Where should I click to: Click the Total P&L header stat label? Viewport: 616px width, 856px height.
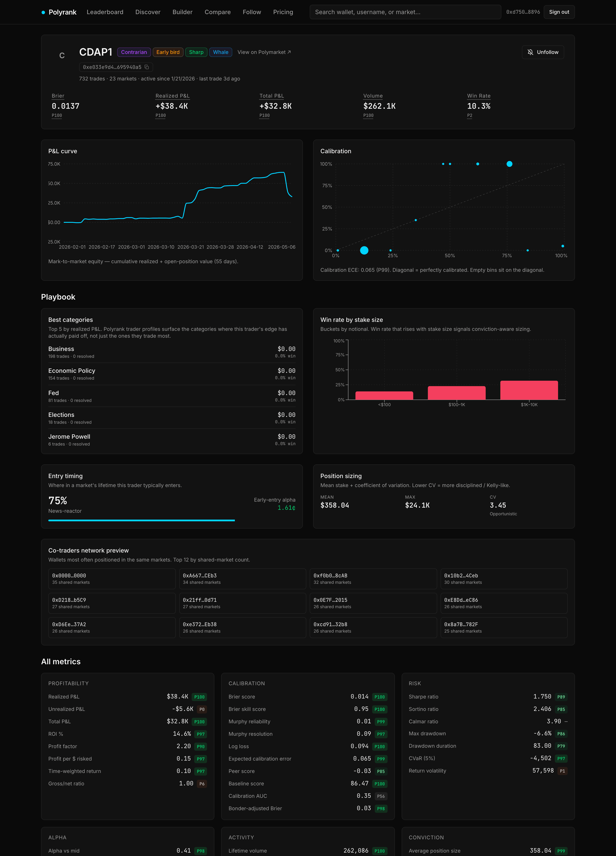(x=272, y=96)
